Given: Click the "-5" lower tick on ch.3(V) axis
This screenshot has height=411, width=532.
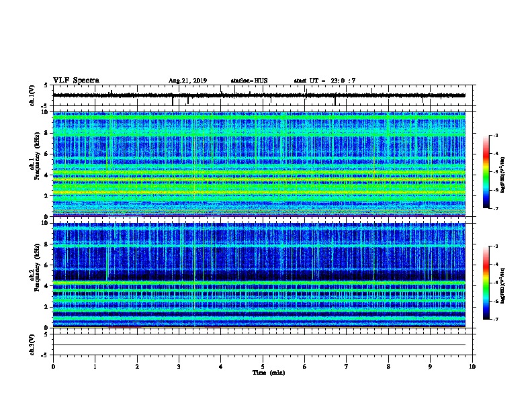Looking at the screenshot, I should coord(44,355).
